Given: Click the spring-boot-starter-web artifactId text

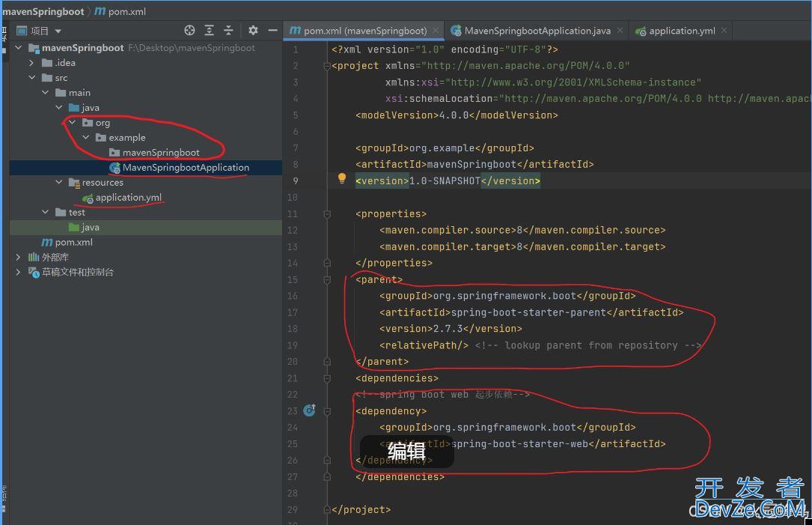Looking at the screenshot, I should coord(519,443).
